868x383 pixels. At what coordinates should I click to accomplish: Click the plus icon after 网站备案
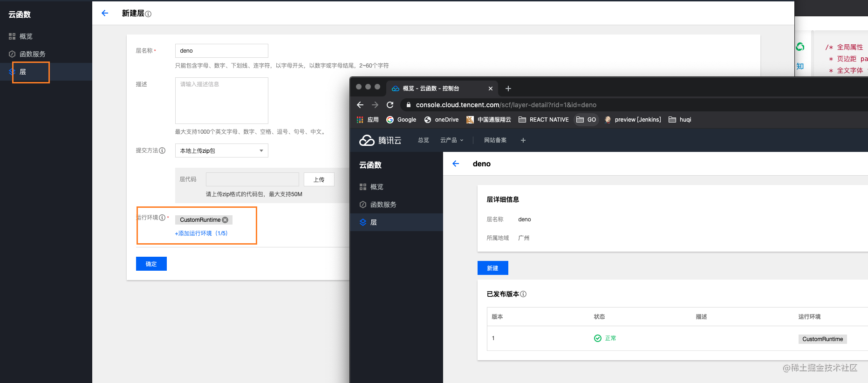[x=523, y=140]
